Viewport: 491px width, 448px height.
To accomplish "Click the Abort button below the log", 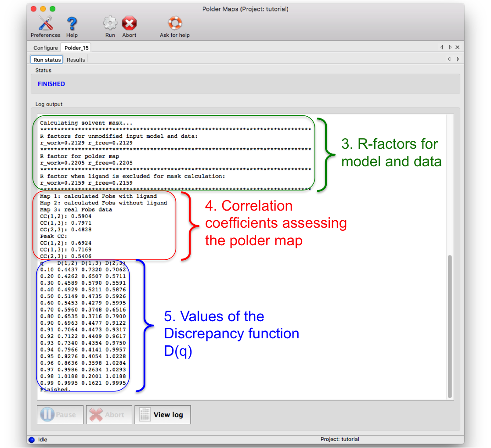I will pyautogui.click(x=109, y=415).
